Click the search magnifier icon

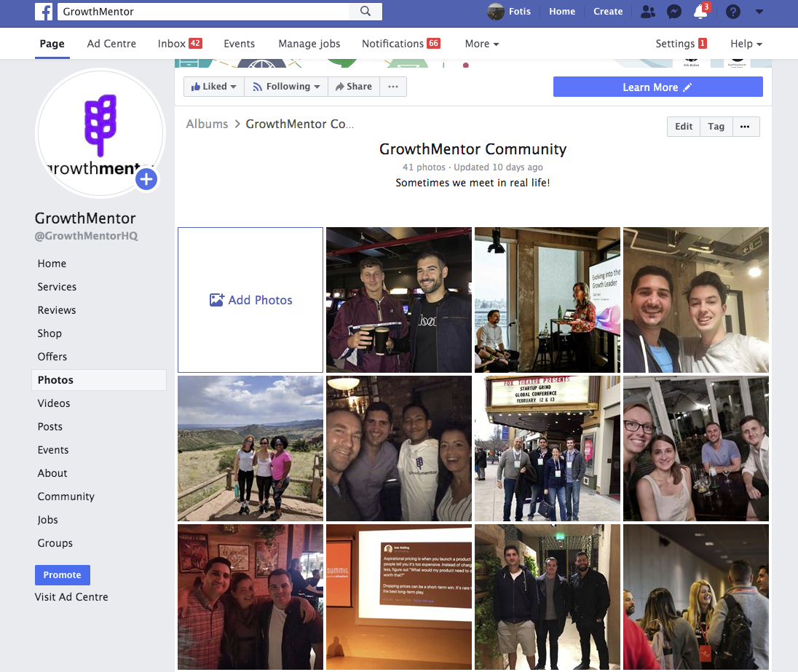tap(366, 11)
